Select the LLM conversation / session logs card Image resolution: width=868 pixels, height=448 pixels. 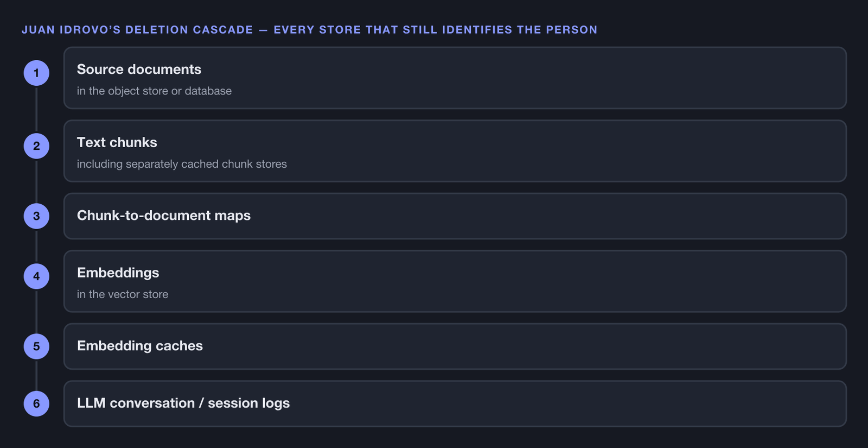tap(455, 403)
